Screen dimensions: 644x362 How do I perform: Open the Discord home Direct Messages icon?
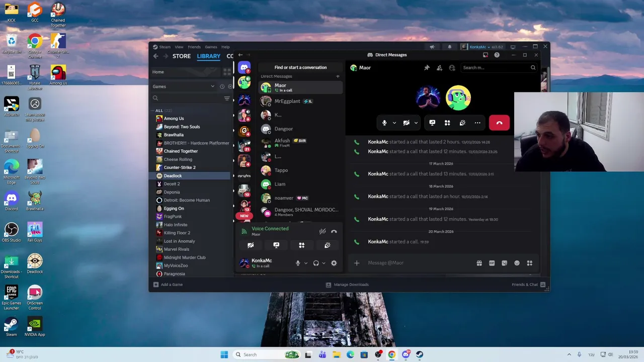(x=244, y=67)
